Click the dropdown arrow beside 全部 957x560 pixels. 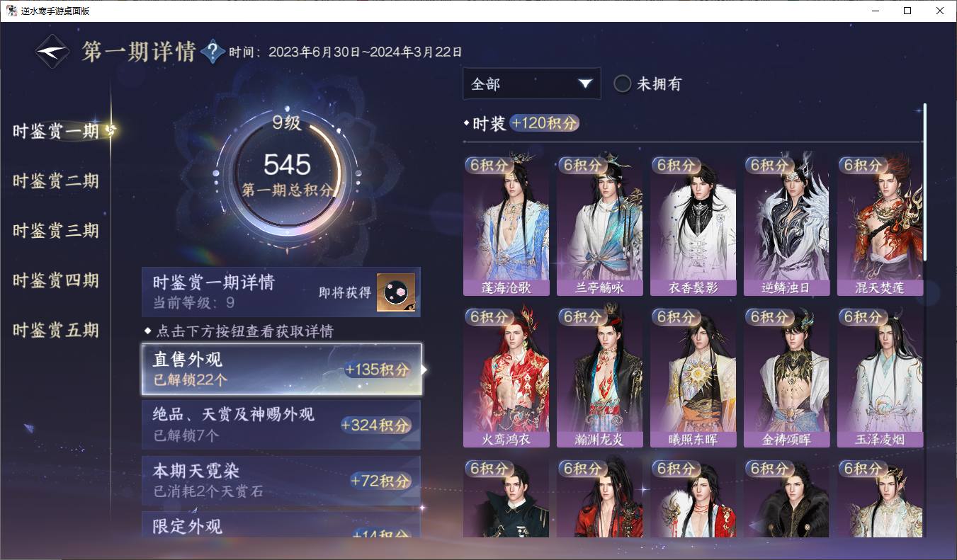point(584,84)
